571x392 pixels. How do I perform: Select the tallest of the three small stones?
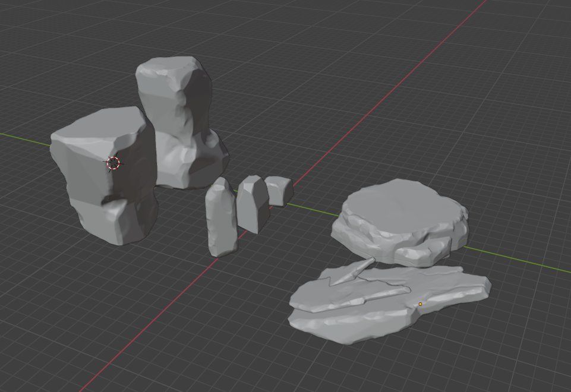tap(220, 217)
